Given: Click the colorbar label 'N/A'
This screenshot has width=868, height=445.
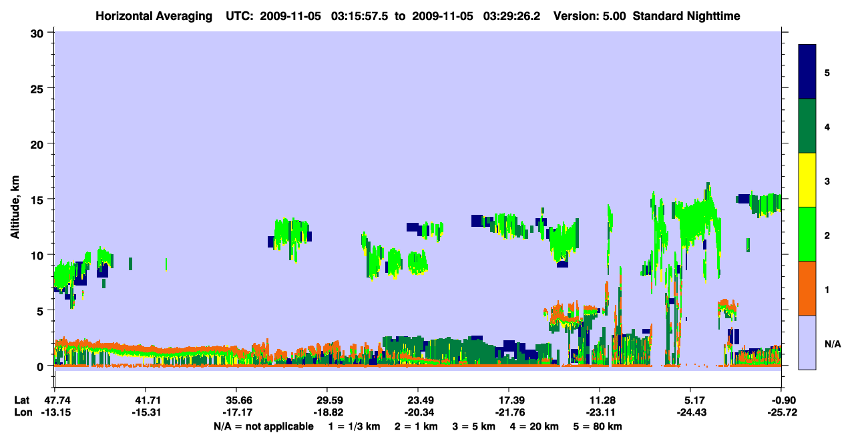Looking at the screenshot, I should (x=832, y=344).
